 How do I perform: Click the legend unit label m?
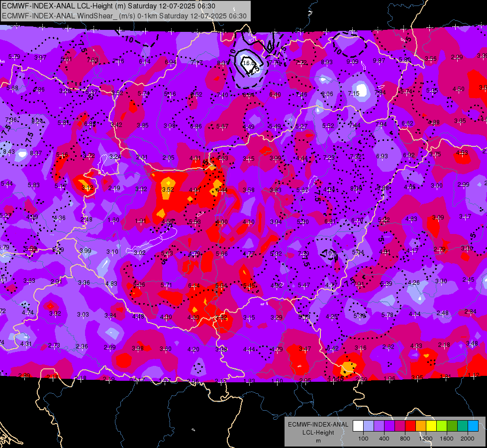318,441
